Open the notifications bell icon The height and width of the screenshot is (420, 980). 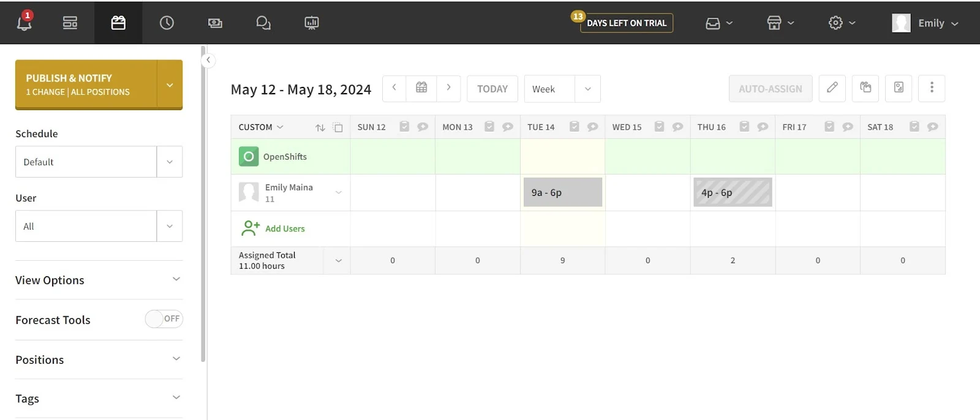(24, 23)
